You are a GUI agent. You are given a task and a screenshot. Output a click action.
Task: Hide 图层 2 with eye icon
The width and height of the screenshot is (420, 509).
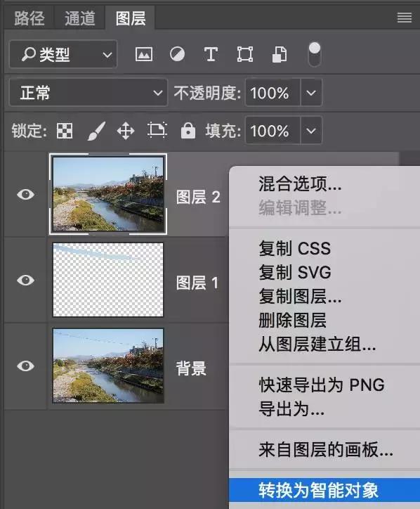point(25,195)
